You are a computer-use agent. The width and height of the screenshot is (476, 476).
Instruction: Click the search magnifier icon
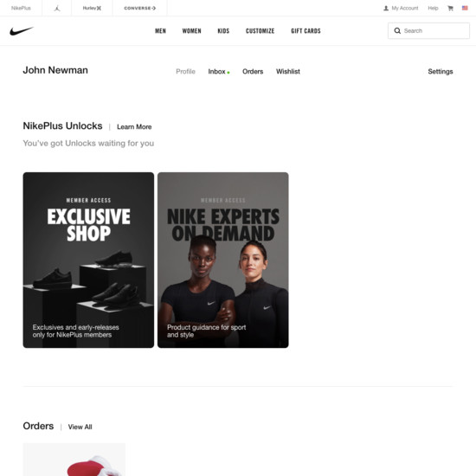[x=397, y=30]
